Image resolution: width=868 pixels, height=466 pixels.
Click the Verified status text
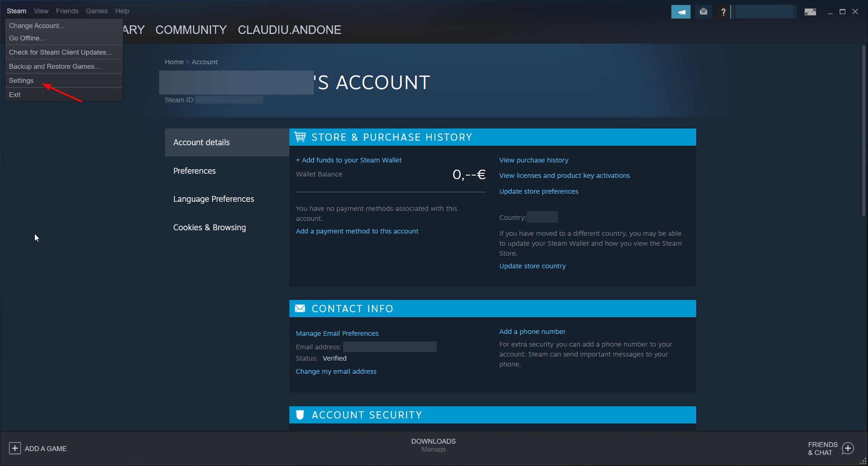click(335, 358)
